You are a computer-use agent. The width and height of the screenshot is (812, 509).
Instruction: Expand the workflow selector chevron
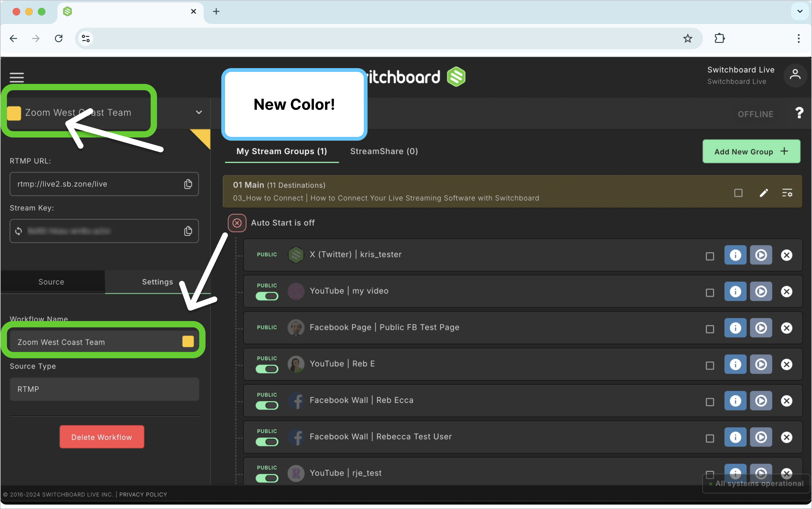click(x=199, y=112)
